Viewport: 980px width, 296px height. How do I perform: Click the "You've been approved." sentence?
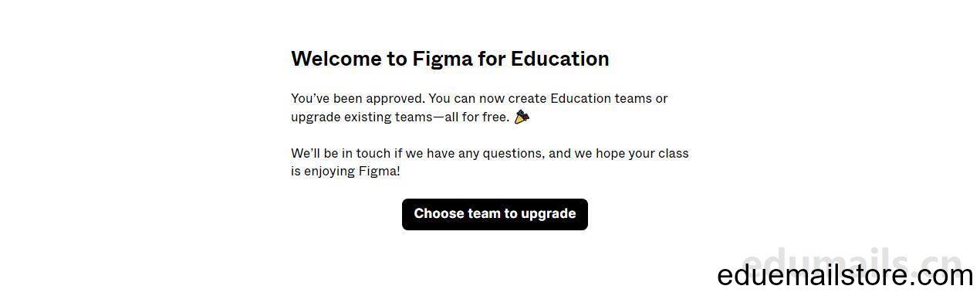(358, 98)
